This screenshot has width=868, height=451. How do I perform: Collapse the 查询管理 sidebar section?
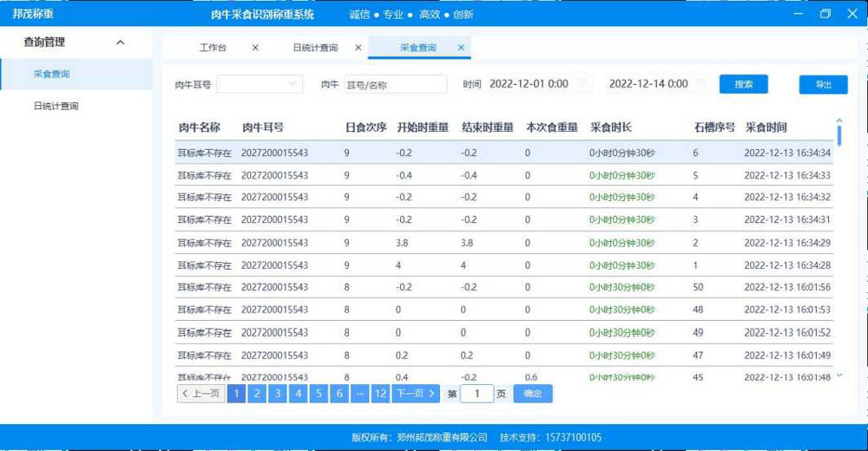[x=120, y=42]
